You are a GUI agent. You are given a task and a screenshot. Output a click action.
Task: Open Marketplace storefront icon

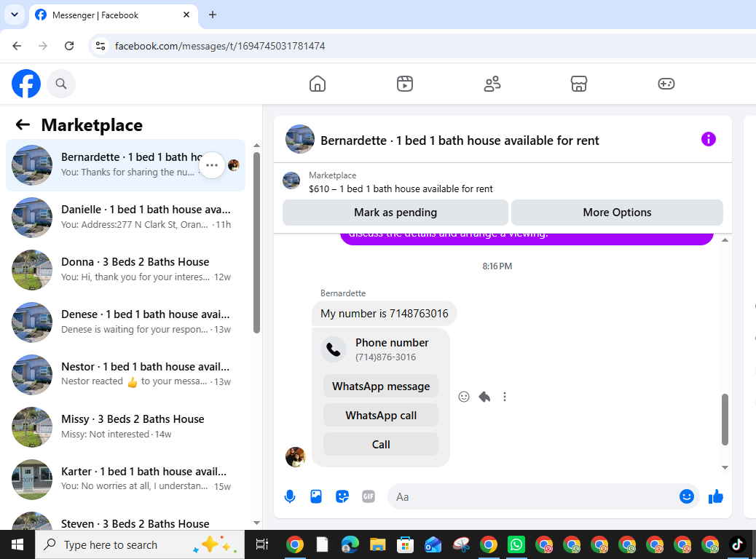[578, 84]
